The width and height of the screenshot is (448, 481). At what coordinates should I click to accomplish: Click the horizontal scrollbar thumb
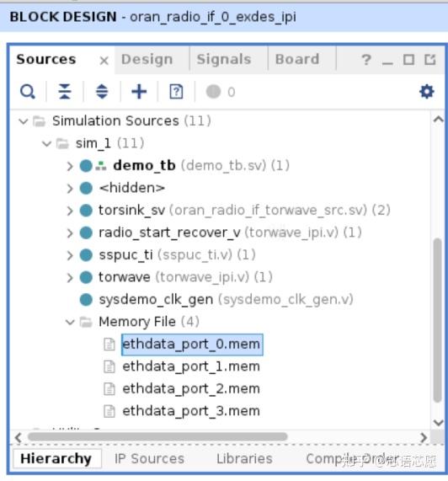157,437
